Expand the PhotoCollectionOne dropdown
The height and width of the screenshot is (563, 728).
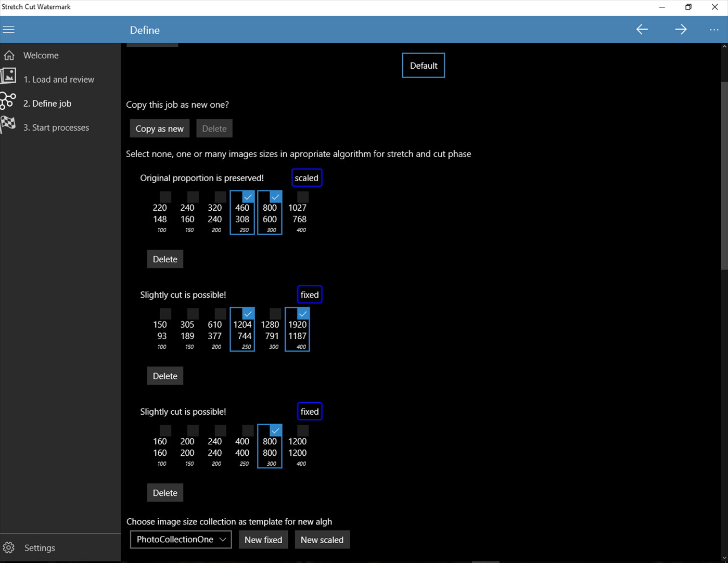[x=181, y=540]
